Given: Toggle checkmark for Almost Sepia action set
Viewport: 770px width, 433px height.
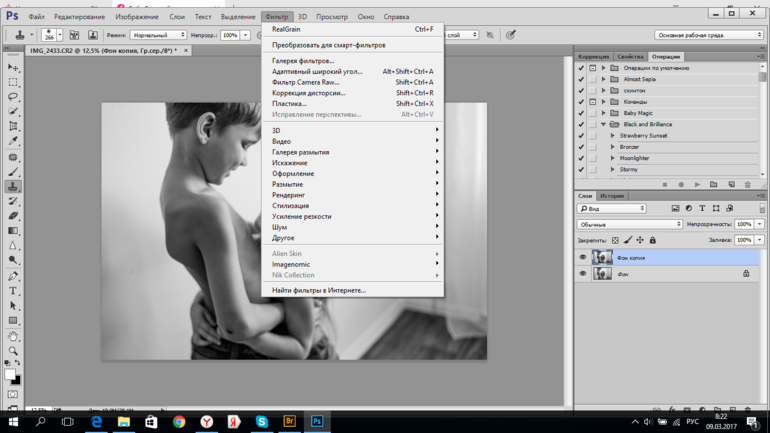Looking at the screenshot, I should pyautogui.click(x=581, y=79).
